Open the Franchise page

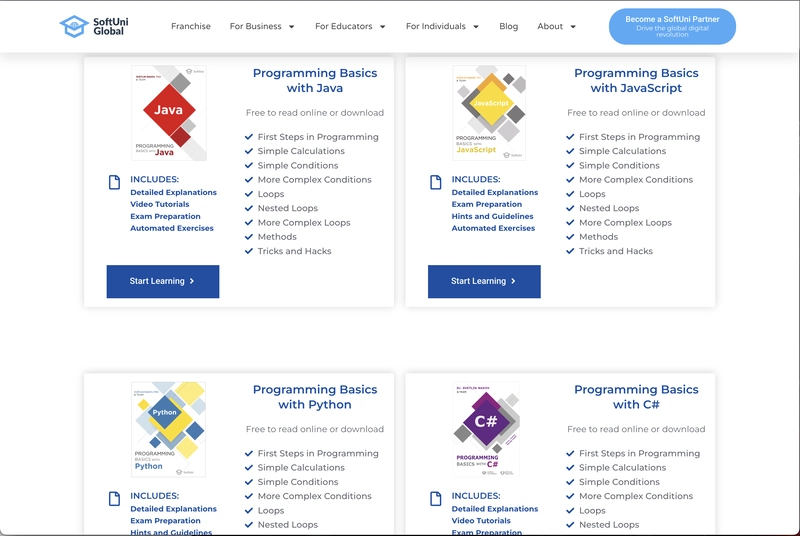tap(191, 26)
